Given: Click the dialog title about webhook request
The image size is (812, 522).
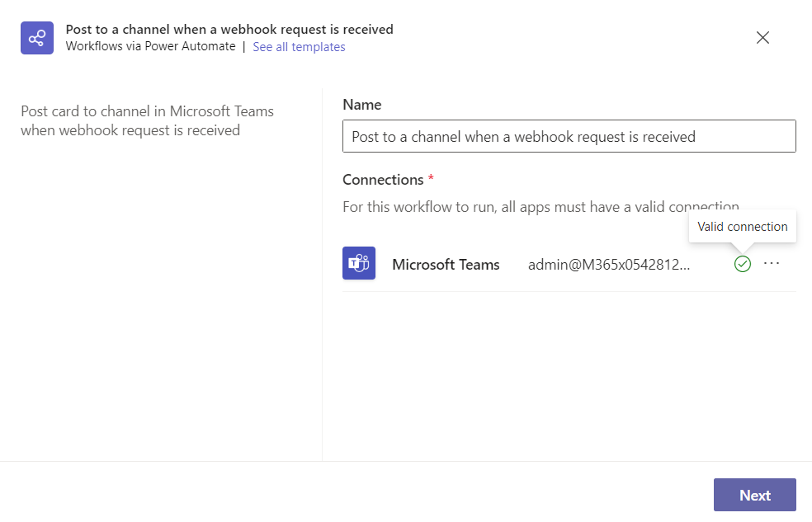Looking at the screenshot, I should pyautogui.click(x=229, y=29).
